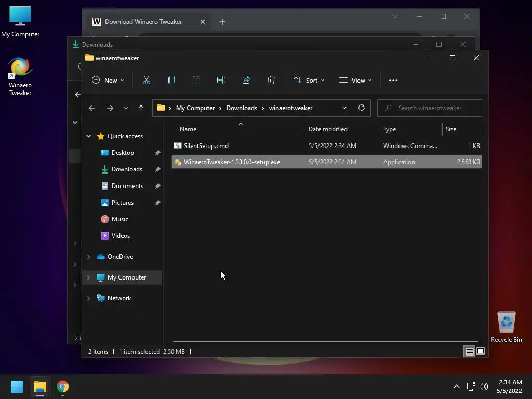This screenshot has width=532, height=399.
Task: Sort files by the Name column
Action: point(188,129)
